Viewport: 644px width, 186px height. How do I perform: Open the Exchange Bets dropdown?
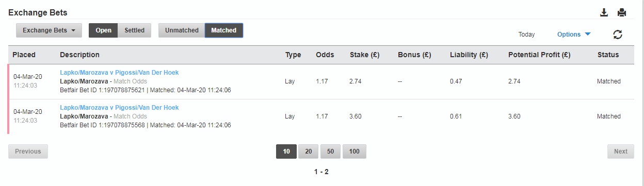[x=49, y=30]
